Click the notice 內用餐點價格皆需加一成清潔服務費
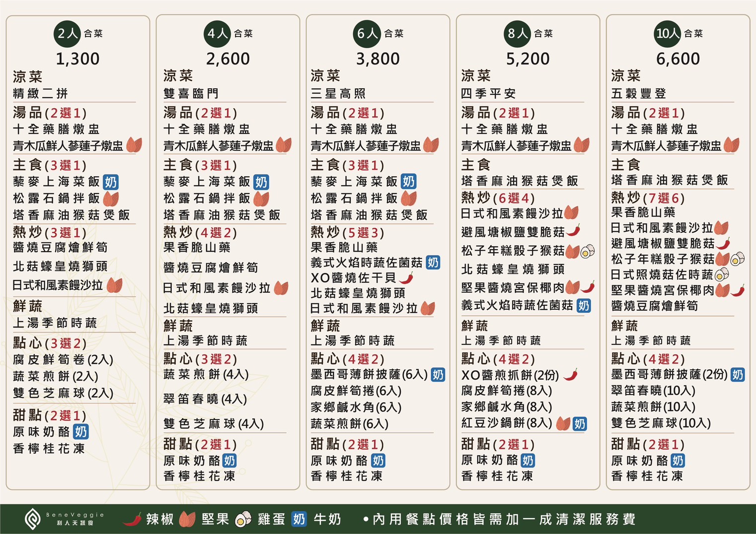Viewport: 756px width, 534px height. (499, 519)
